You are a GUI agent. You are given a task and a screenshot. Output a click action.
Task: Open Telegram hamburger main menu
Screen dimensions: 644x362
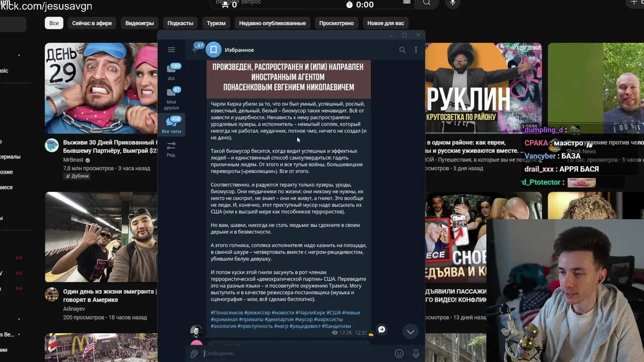pos(171,50)
